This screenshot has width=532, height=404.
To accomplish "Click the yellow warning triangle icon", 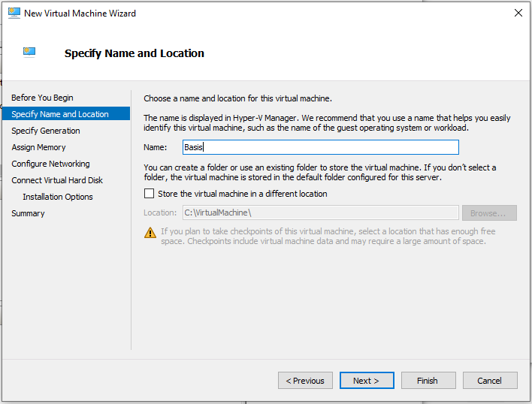I will [150, 233].
